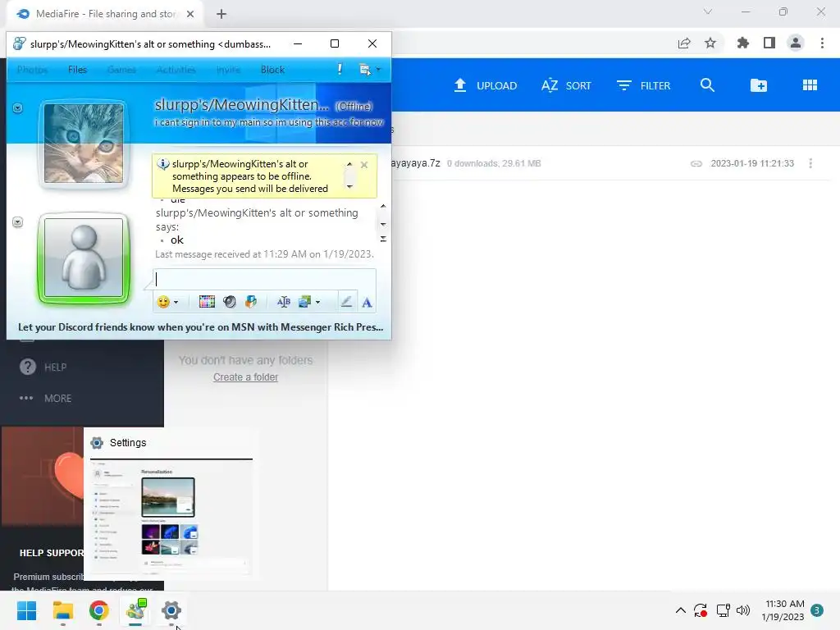Viewport: 840px width, 630px height.
Task: Open the Activities tab in Messenger
Action: pyautogui.click(x=176, y=70)
